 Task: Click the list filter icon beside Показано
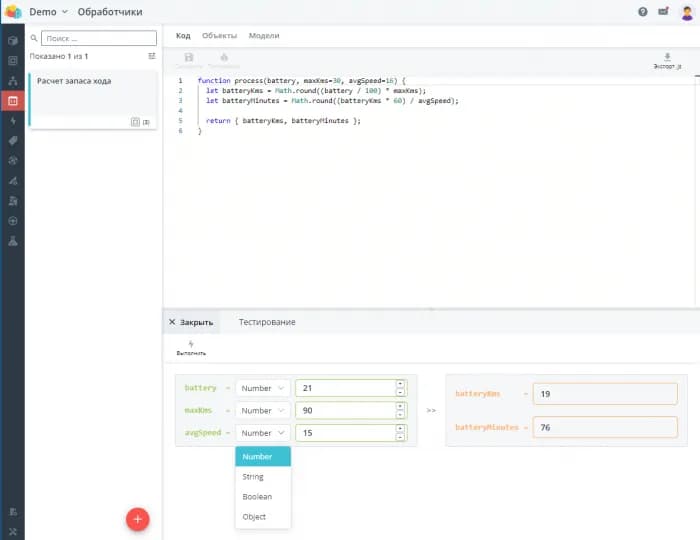pyautogui.click(x=152, y=56)
